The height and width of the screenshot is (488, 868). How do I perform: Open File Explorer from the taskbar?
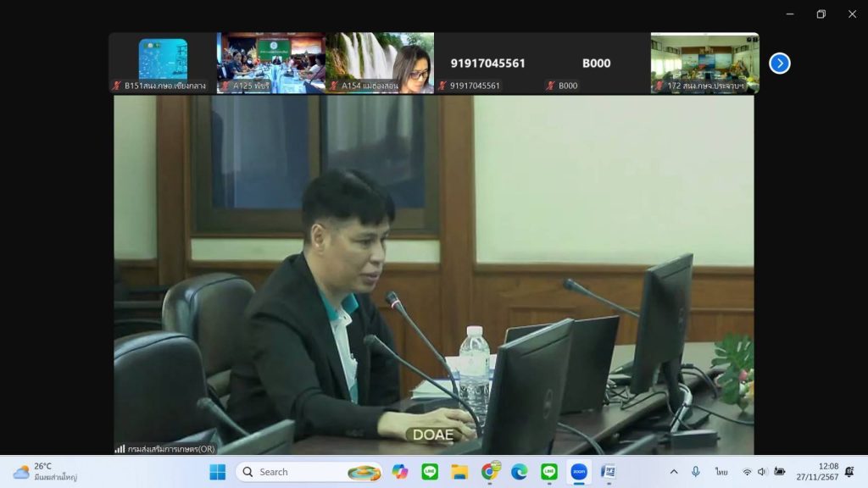click(x=459, y=472)
